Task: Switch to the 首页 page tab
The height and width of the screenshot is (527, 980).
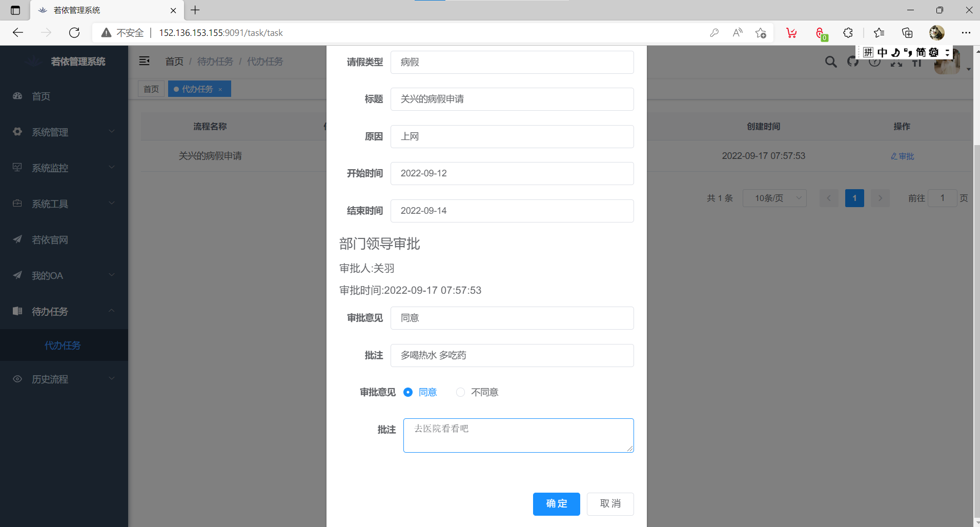Action: point(151,89)
